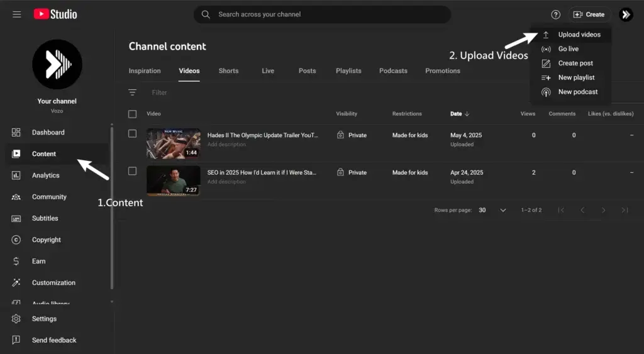Screen dimensions: 644x354
Task: Open Copyright section in sidebar
Action: (46, 240)
